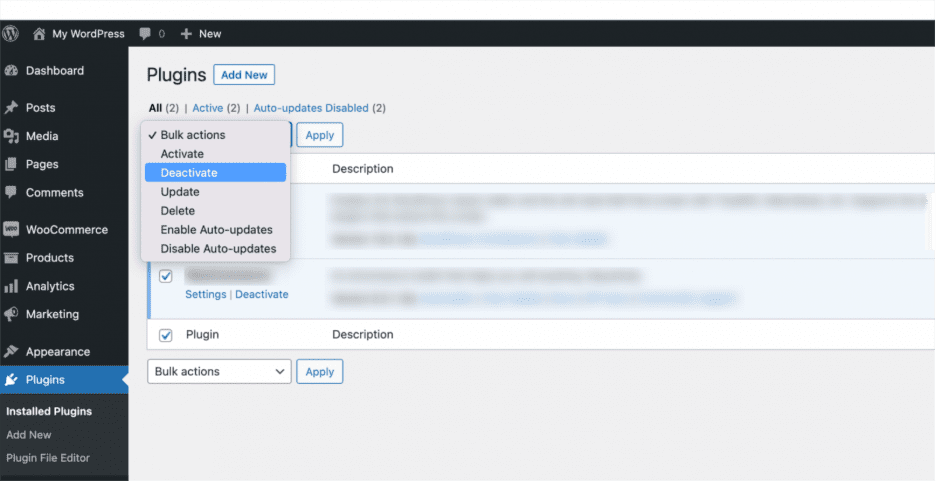Open Dashboard from the sidebar icon
This screenshot has height=481, width=936.
click(x=11, y=71)
